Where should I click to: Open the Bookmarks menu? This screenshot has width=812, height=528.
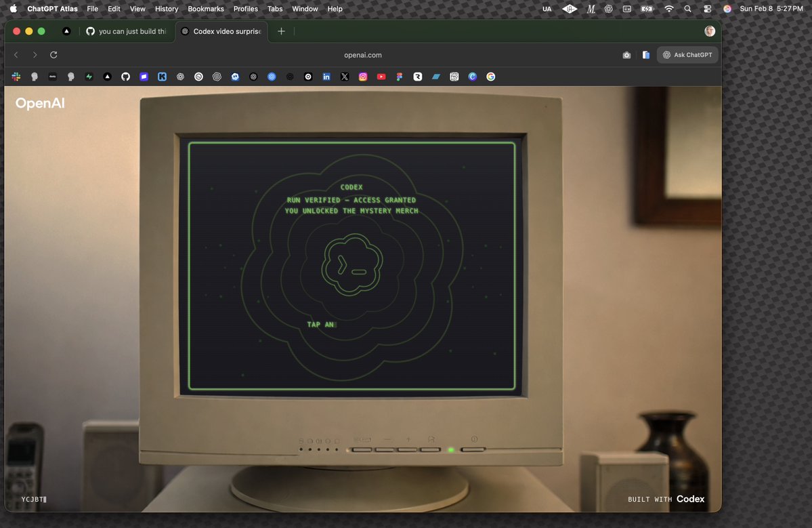point(206,9)
